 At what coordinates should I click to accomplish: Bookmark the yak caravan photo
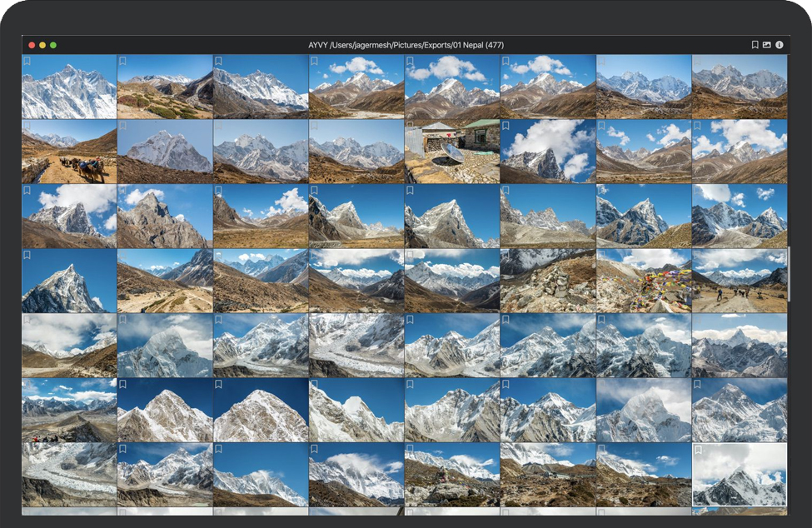pos(27,126)
